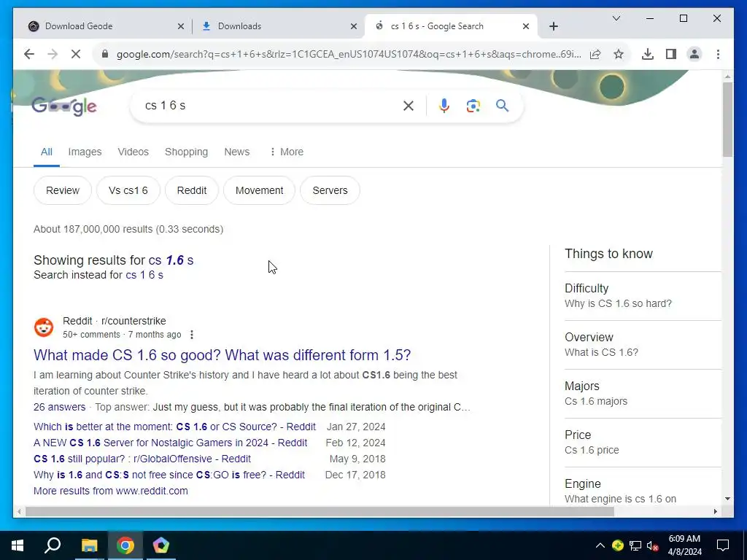Click the corrected query cs 1.6 s

[x=171, y=260]
